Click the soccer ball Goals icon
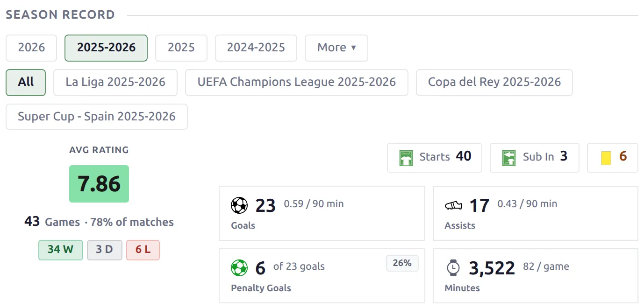The image size is (644, 308). (239, 205)
